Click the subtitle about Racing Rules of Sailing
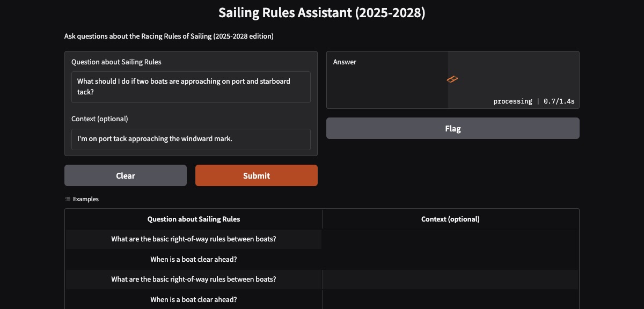 click(x=169, y=36)
